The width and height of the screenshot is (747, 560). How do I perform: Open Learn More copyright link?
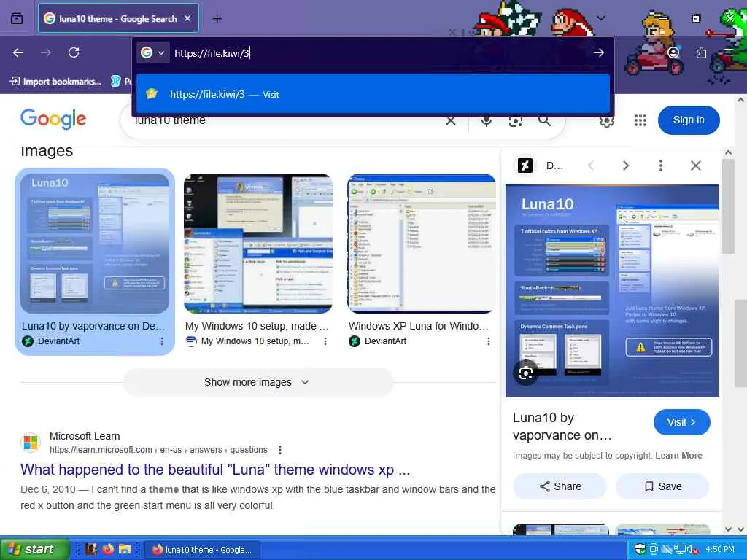coord(678,455)
